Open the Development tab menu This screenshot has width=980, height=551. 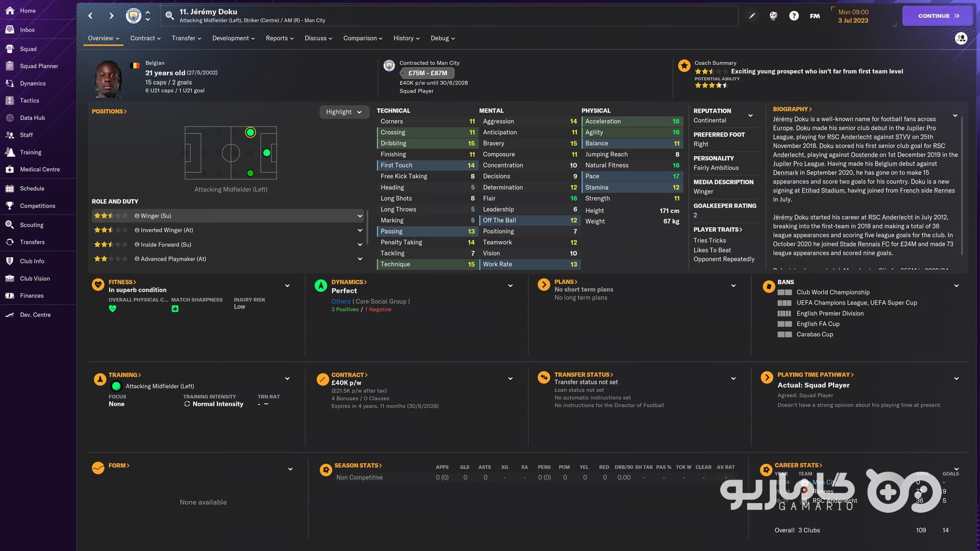click(x=233, y=38)
